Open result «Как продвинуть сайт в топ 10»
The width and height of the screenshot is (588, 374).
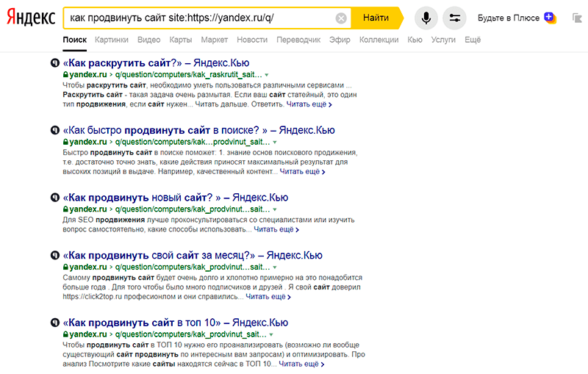176,323
